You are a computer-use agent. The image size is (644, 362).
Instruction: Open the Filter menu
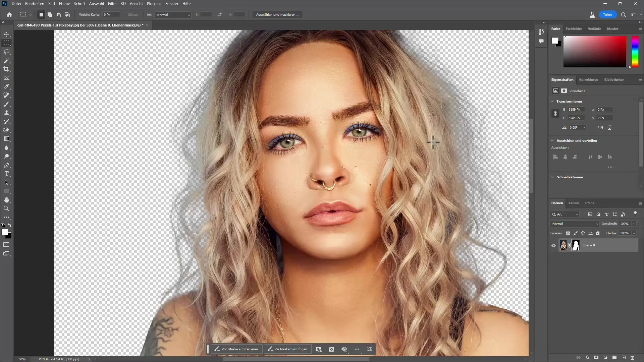(x=112, y=4)
